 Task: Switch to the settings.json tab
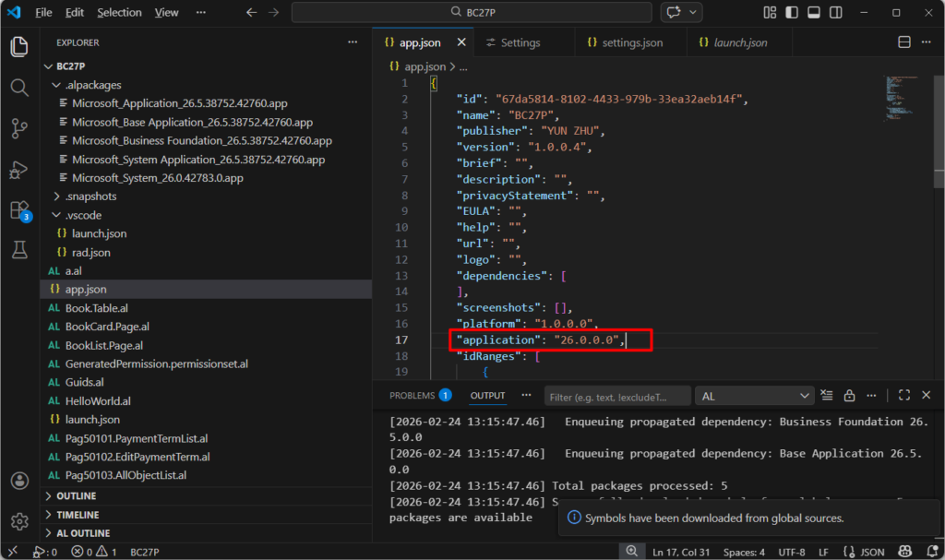tap(632, 42)
